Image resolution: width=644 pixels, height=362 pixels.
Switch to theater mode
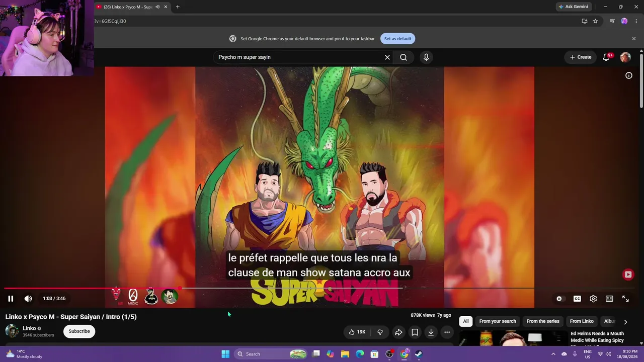609,299
